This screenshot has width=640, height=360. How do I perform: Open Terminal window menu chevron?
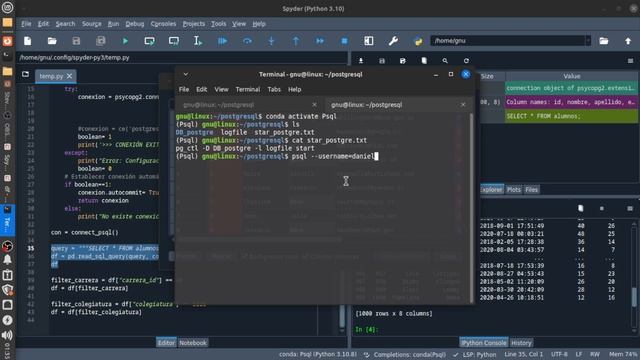(x=185, y=74)
